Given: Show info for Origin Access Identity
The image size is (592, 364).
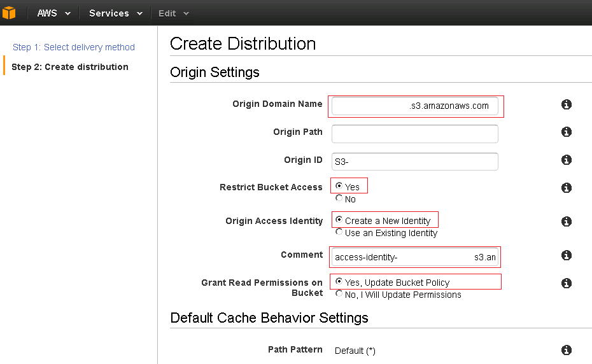Looking at the screenshot, I should tap(566, 221).
